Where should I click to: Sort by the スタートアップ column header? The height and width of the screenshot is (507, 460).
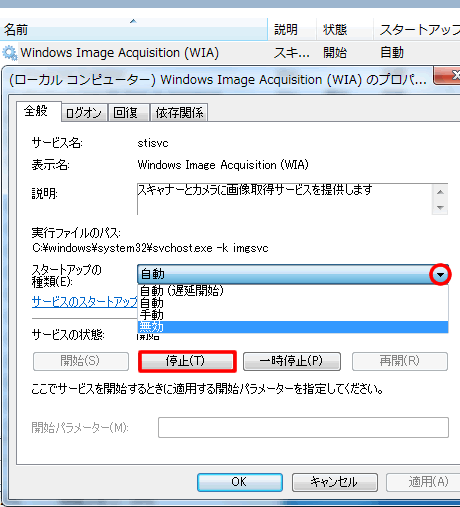click(x=417, y=30)
